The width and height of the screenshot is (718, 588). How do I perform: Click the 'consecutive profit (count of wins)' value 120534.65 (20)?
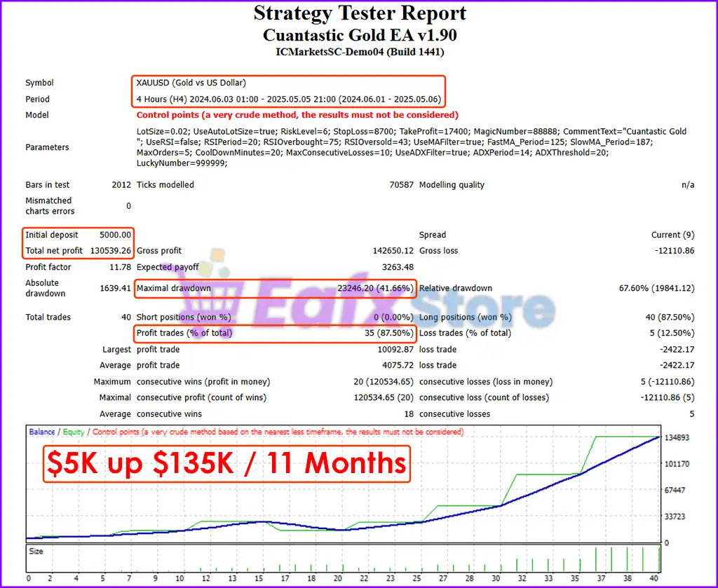click(384, 397)
